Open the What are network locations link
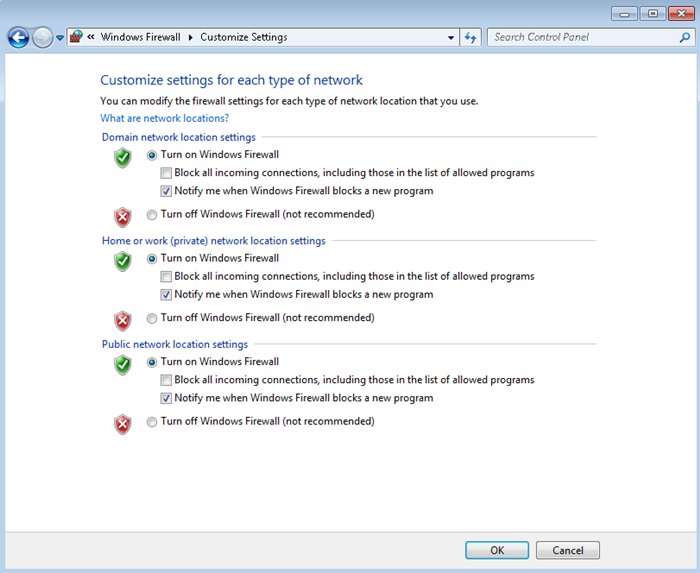The width and height of the screenshot is (700, 573). click(x=164, y=118)
